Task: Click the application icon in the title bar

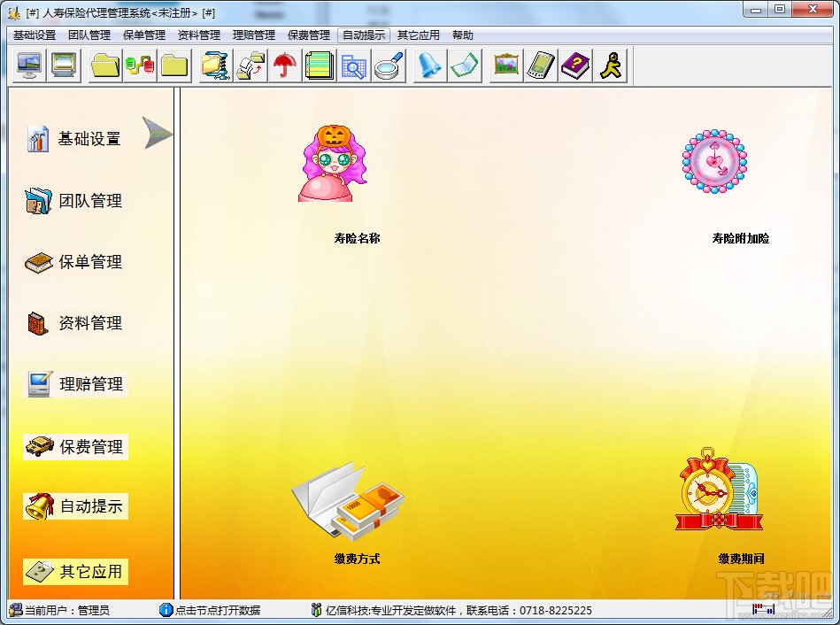Action: (x=13, y=12)
